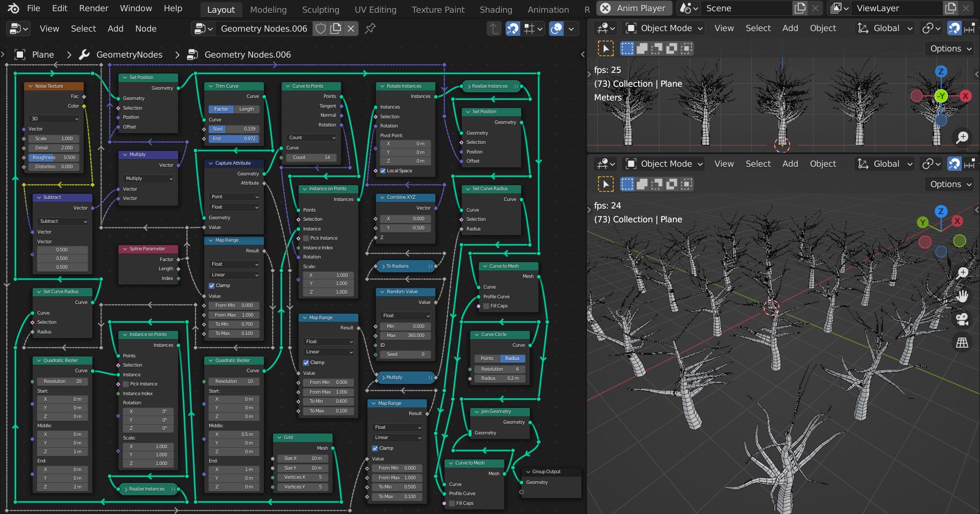
Task: Select Points mode in Curve Circle node
Action: 487,358
